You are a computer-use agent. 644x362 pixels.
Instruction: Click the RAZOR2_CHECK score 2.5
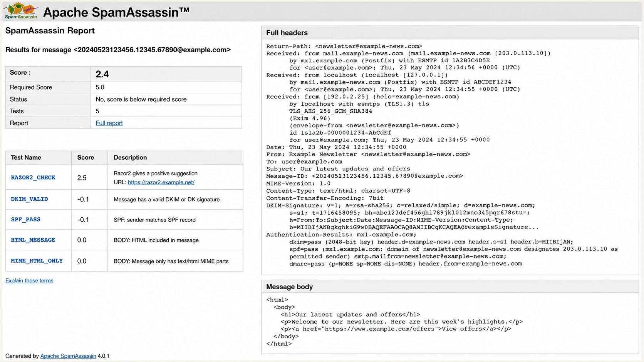82,178
